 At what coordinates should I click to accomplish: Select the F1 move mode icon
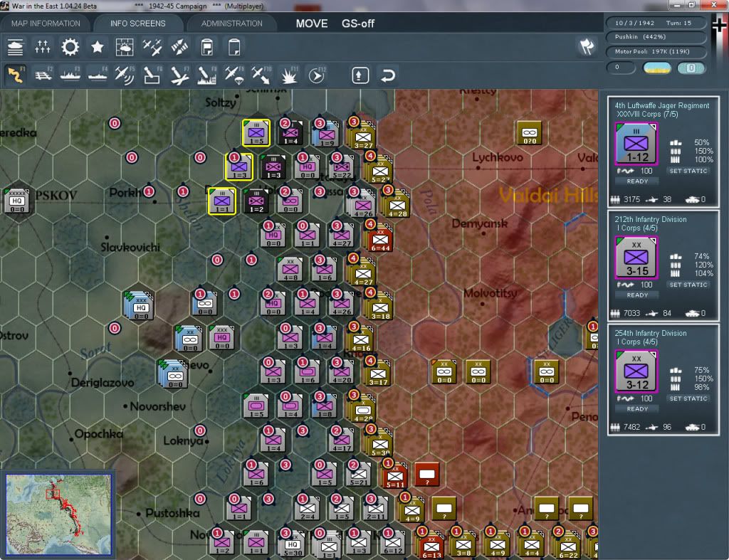click(16, 75)
